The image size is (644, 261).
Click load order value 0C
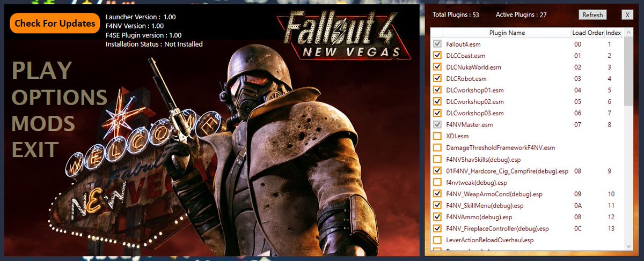[x=578, y=229]
